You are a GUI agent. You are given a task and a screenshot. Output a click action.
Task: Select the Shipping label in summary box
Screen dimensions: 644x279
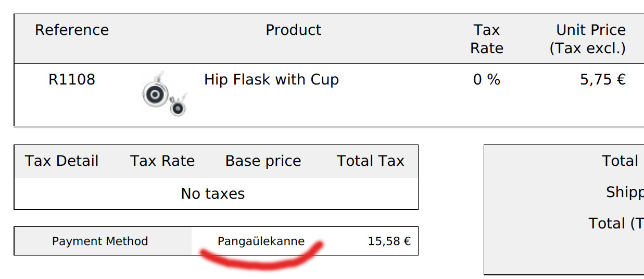(625, 193)
